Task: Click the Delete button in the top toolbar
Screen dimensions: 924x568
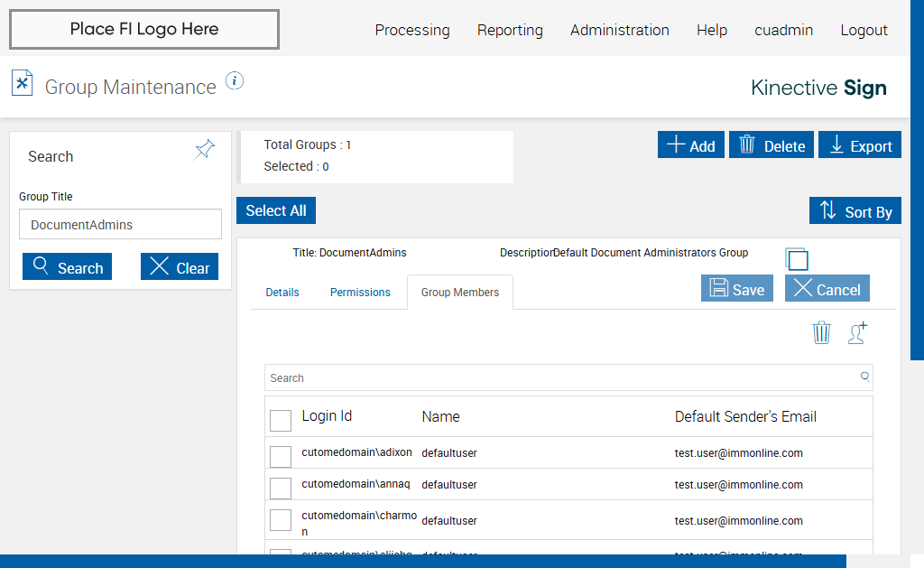Action: click(771, 144)
